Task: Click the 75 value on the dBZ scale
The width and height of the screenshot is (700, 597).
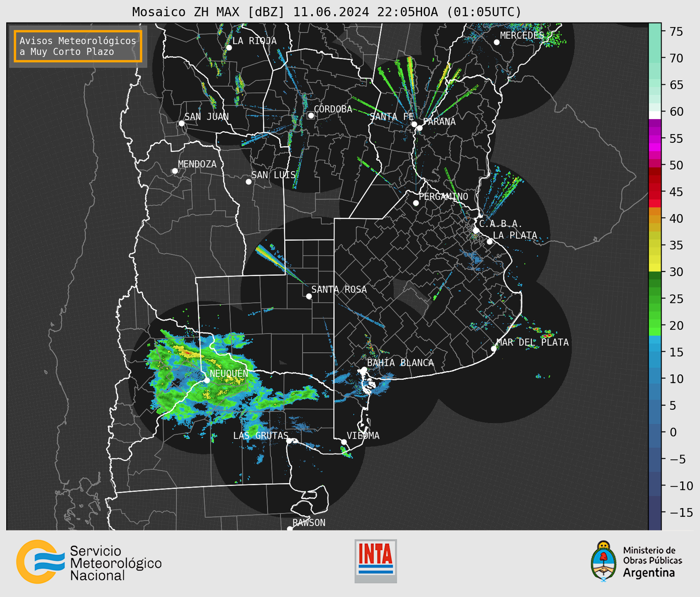Action: coord(676,31)
